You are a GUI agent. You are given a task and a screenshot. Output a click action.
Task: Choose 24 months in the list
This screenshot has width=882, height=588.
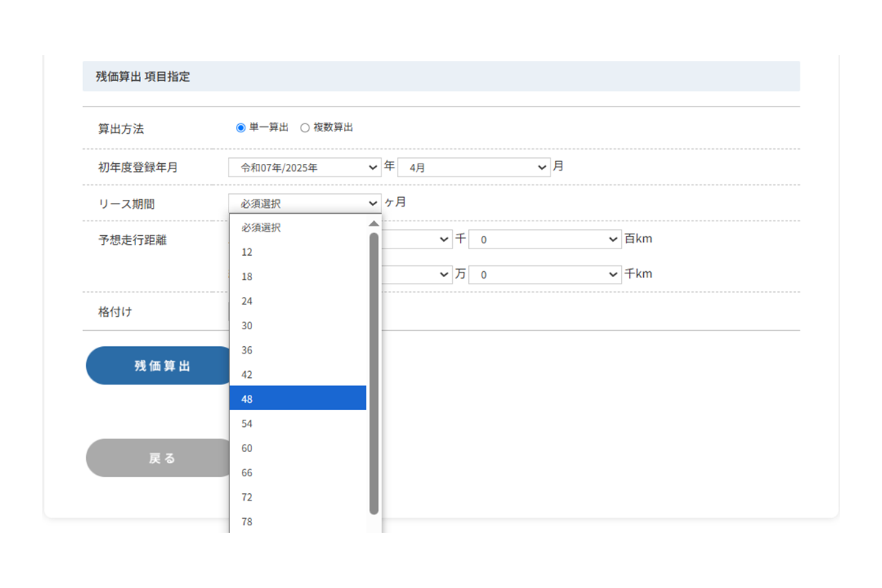(298, 301)
